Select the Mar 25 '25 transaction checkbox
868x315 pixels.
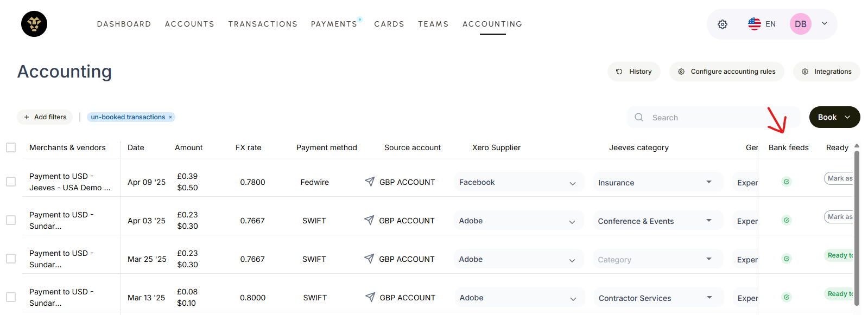[11, 259]
